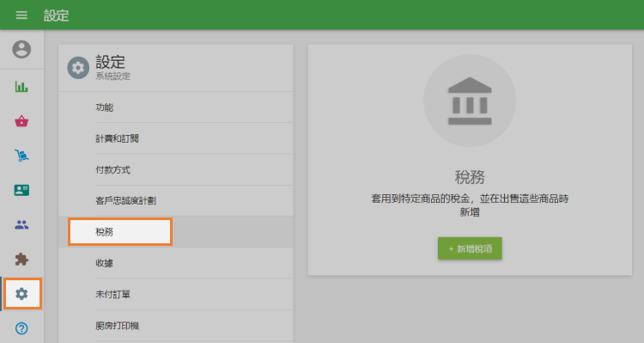Open the help question mark icon
644x343 pixels.
[21, 328]
